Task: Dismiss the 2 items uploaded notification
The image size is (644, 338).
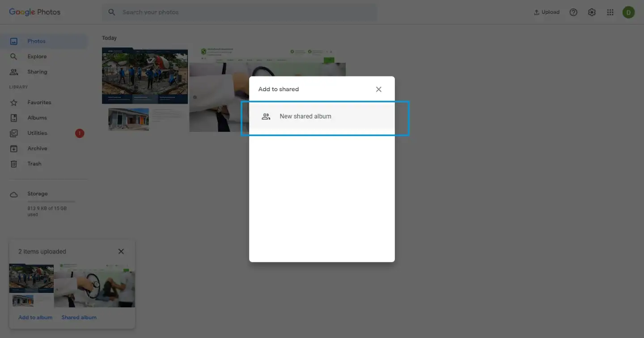Action: point(121,252)
